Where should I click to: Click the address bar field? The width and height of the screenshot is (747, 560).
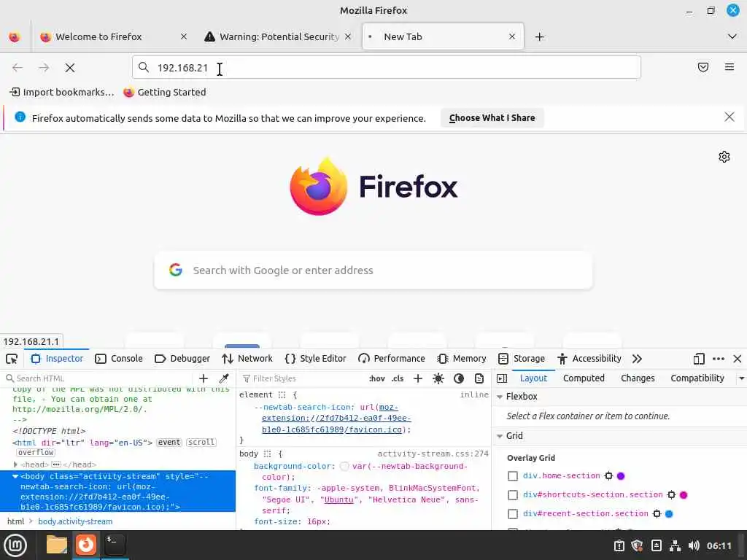(387, 68)
